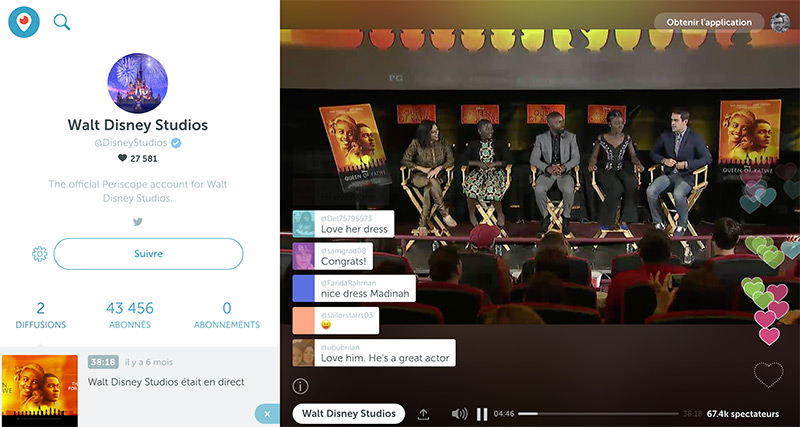Click the '67.4k spectateurs' viewer count
The width and height of the screenshot is (800, 427).
tap(743, 414)
